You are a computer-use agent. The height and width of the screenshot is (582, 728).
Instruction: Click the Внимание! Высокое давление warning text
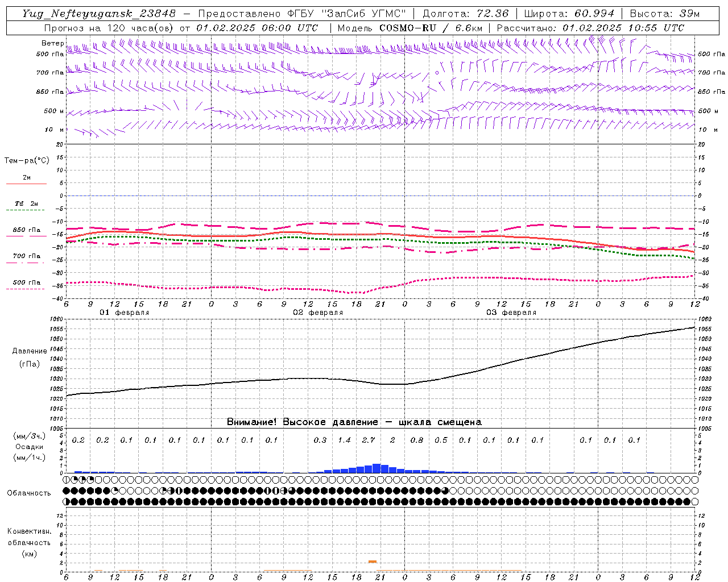354,422
